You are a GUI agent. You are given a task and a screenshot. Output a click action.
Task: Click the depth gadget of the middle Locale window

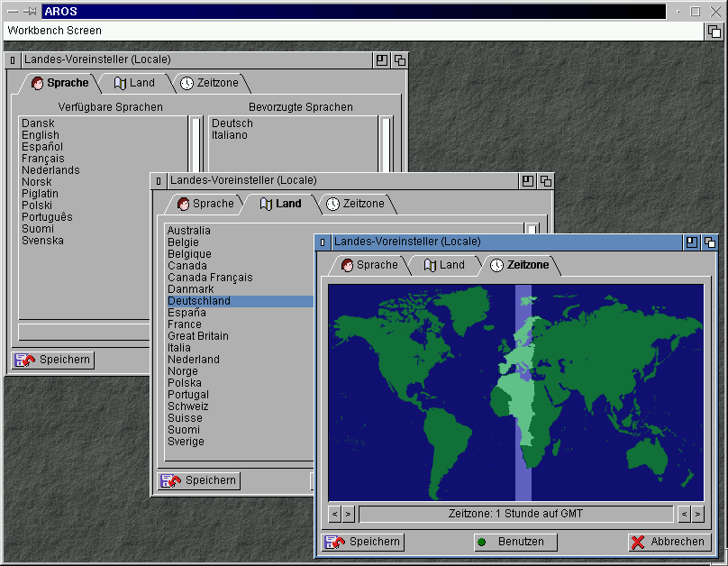click(545, 180)
